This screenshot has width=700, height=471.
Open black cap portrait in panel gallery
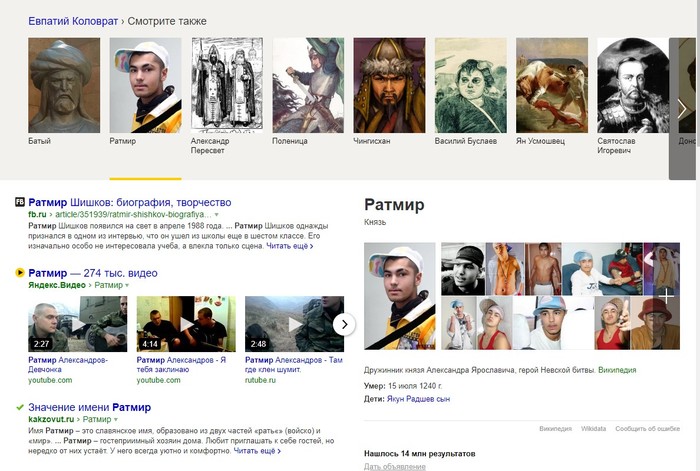tap(463, 269)
